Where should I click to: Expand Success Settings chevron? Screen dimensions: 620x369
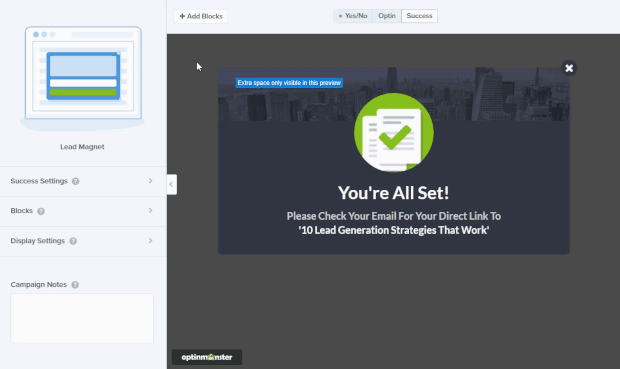[x=150, y=181]
